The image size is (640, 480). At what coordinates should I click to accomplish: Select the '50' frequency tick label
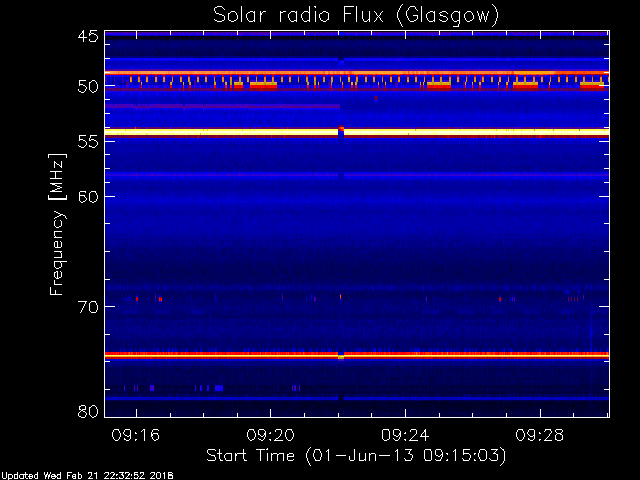tap(88, 87)
